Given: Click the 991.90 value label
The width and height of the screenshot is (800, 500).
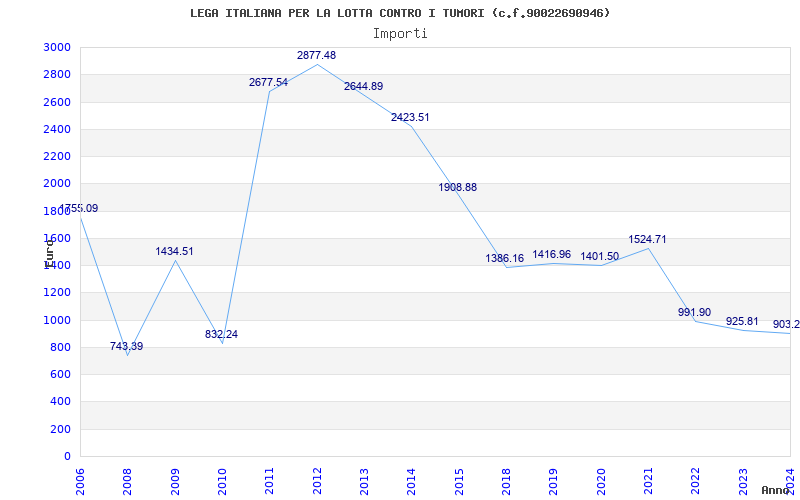Looking at the screenshot, I should (694, 312).
